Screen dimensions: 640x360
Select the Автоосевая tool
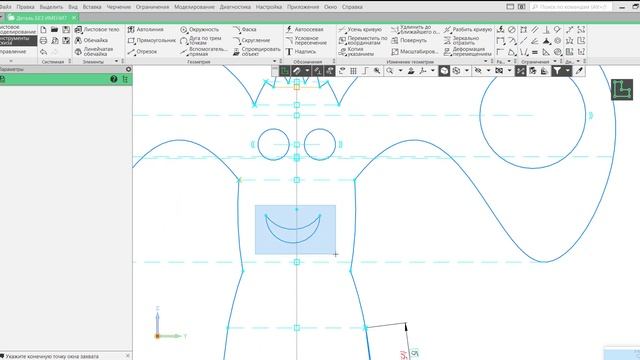coord(304,29)
